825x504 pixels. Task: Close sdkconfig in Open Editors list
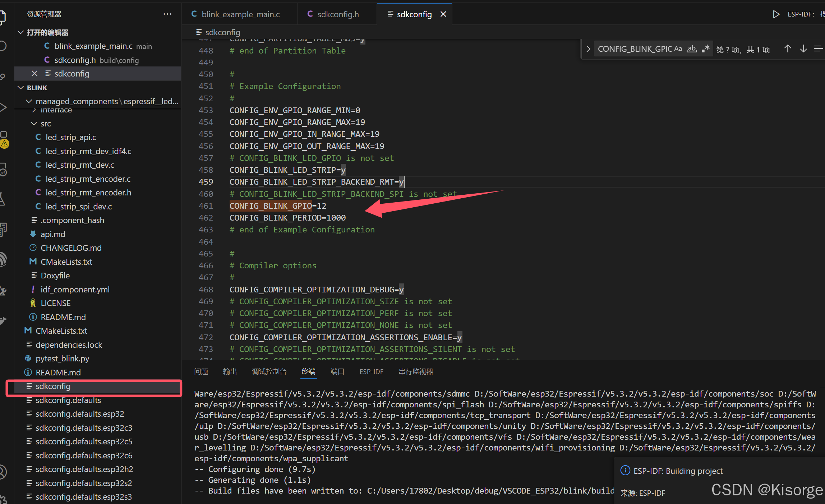coord(34,74)
